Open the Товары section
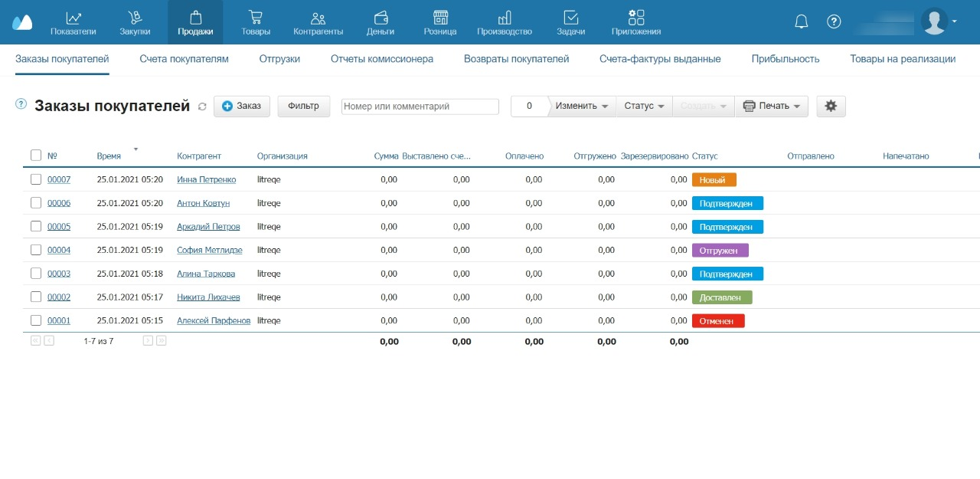 tap(256, 22)
